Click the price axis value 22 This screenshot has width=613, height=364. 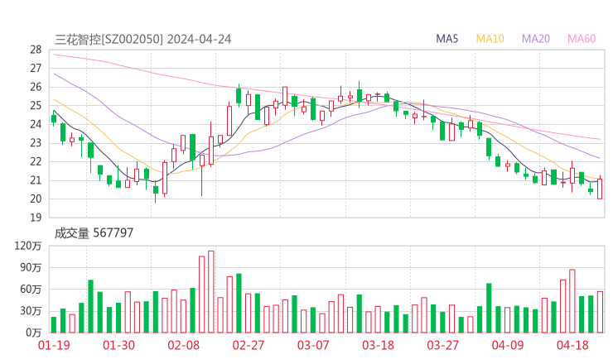(x=36, y=161)
